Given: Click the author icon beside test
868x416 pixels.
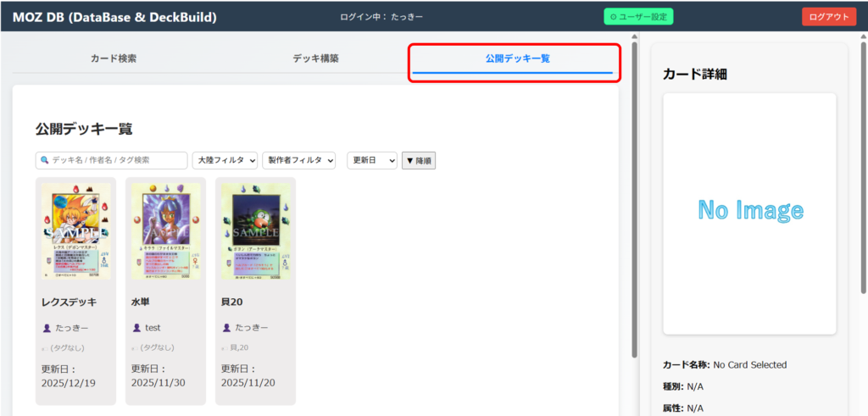Looking at the screenshot, I should [136, 328].
